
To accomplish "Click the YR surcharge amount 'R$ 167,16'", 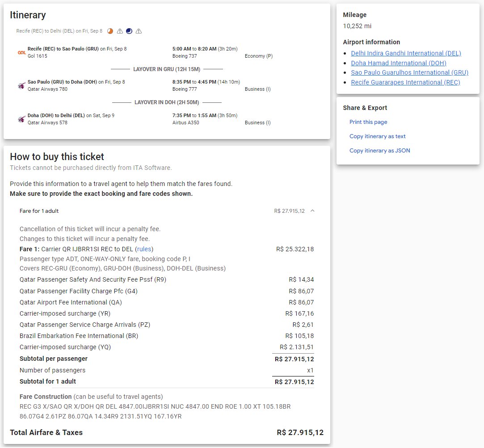I will point(299,314).
